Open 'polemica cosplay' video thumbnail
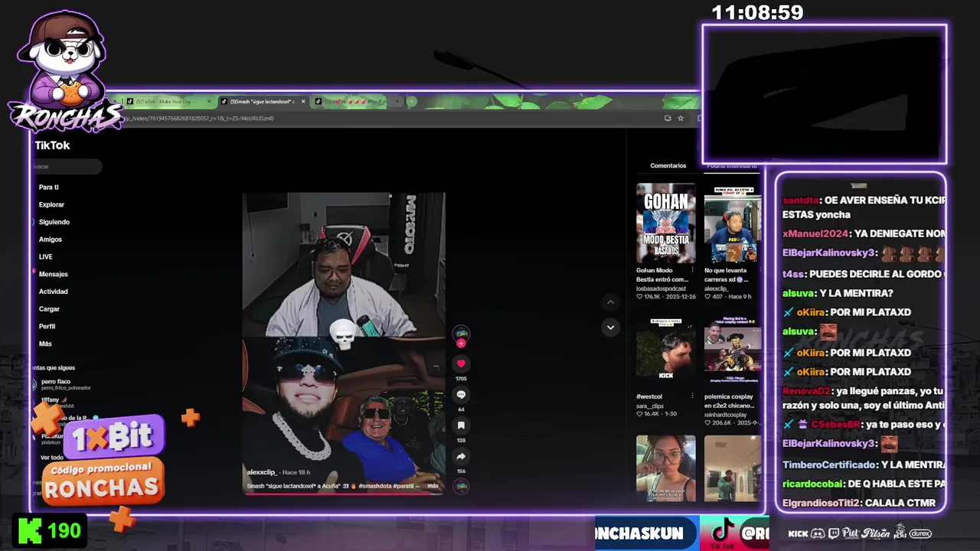 coord(733,348)
